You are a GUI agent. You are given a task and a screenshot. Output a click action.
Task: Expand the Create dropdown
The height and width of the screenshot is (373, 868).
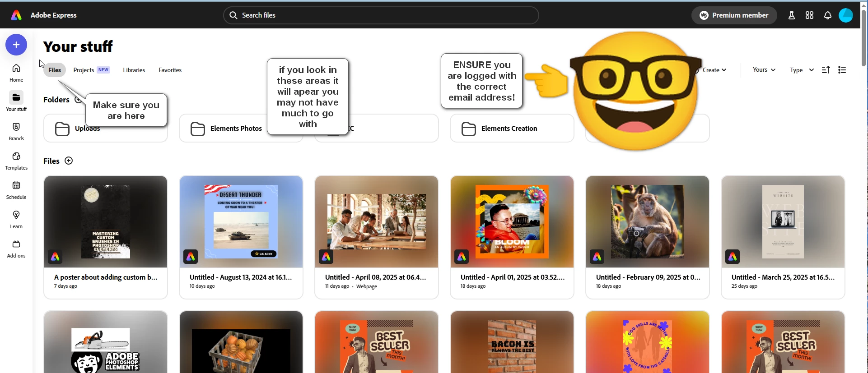[x=714, y=70]
